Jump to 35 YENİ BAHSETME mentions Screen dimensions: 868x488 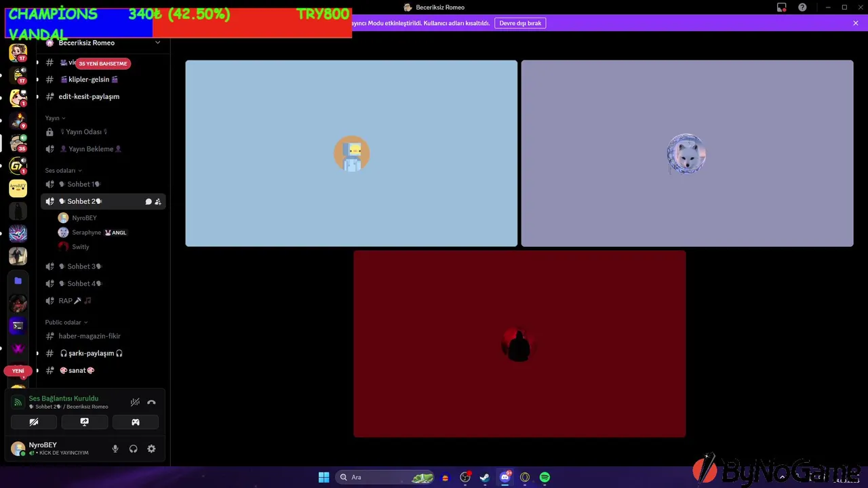pos(102,63)
